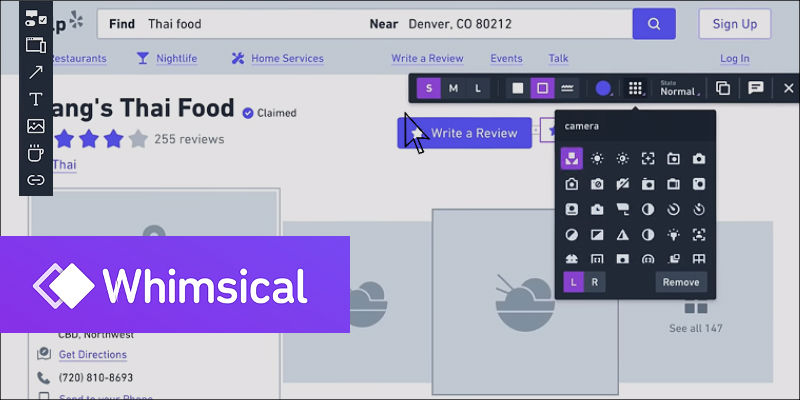Open the Write a Review nav link
This screenshot has width=800, height=400.
click(427, 59)
